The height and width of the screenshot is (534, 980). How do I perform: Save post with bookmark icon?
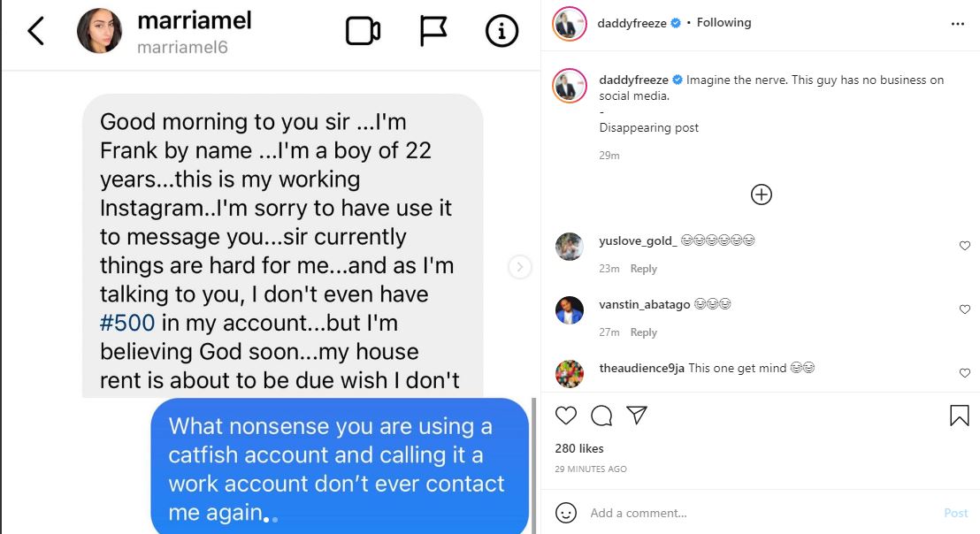tap(960, 416)
